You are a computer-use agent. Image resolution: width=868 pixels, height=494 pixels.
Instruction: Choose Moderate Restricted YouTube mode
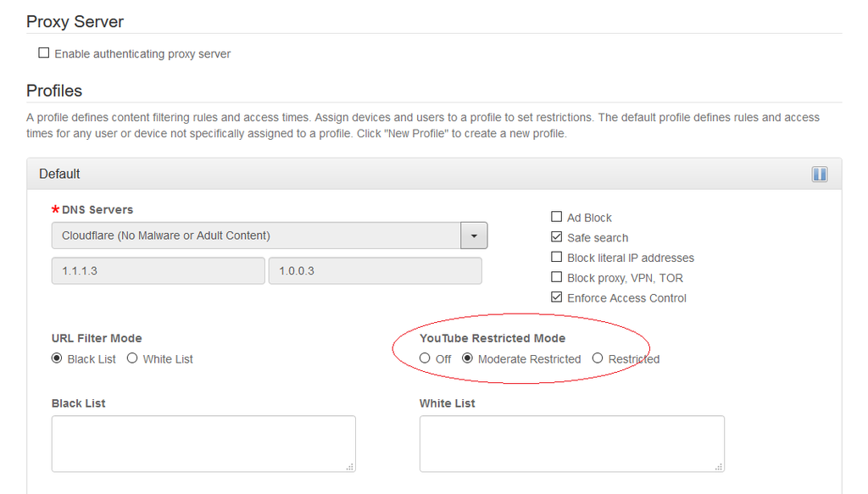tap(467, 358)
